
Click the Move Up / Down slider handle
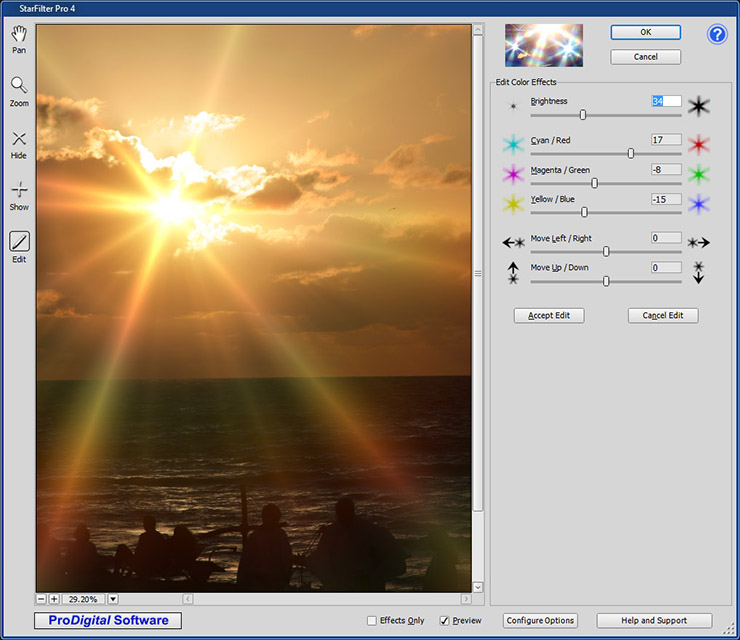606,281
